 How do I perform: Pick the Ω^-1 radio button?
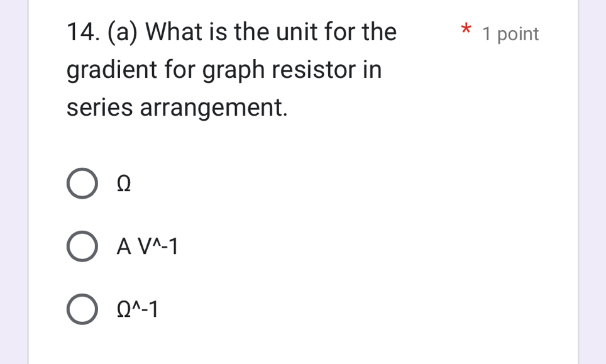pos(82,309)
